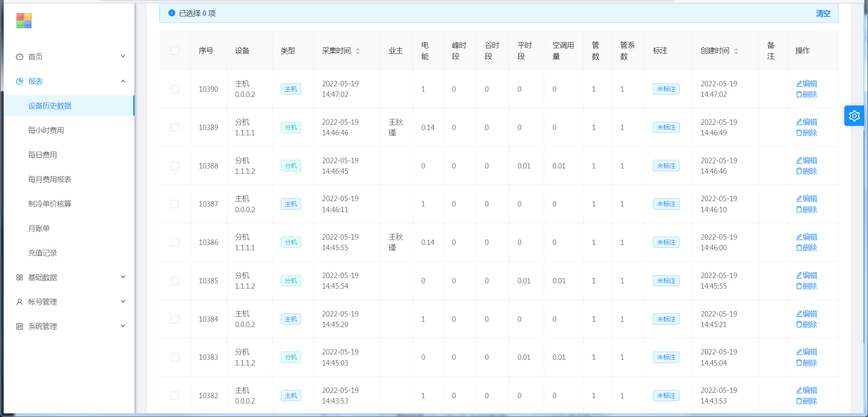Click the settings gear floating button

tap(854, 116)
